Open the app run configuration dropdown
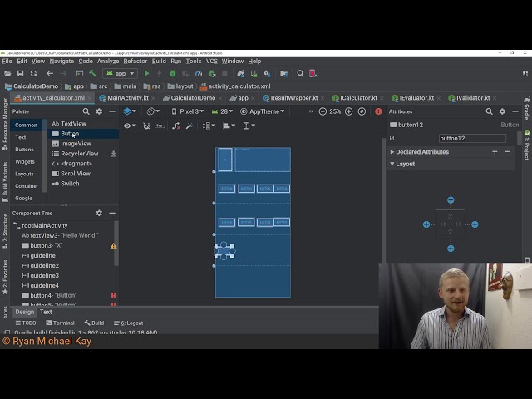Image resolution: width=532 pixels, height=399 pixels. point(121,74)
